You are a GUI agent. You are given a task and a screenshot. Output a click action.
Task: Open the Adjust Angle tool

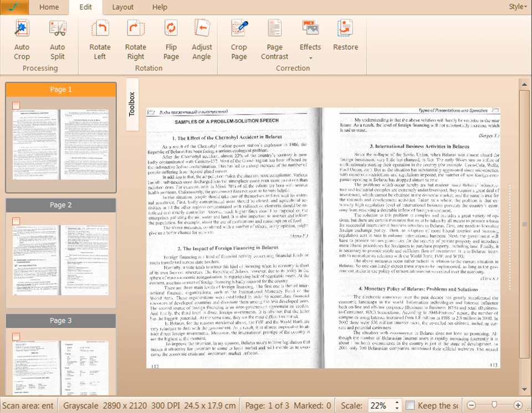202,29
